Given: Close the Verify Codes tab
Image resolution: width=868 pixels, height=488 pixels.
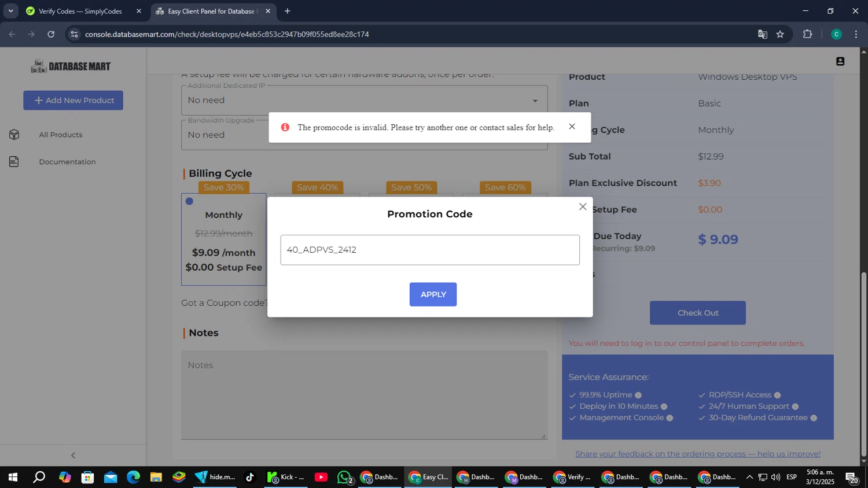Looking at the screenshot, I should tap(139, 11).
